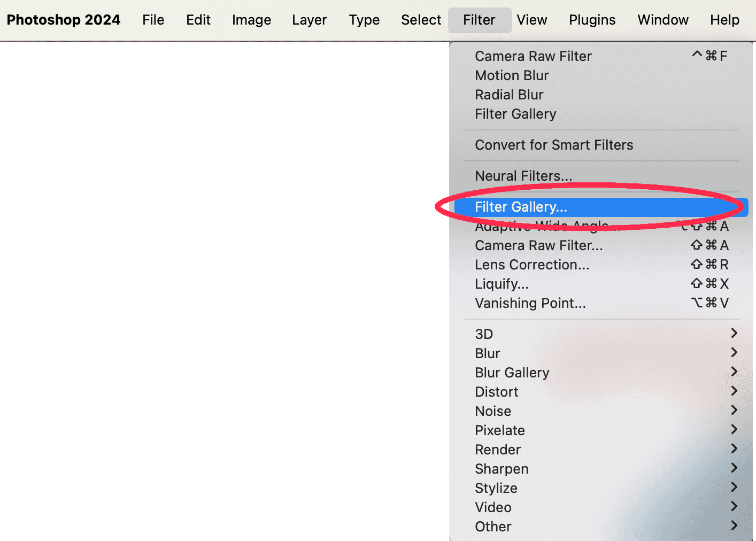Viewport: 756px width, 541px height.
Task: Expand the Blur submenu
Action: (x=488, y=353)
